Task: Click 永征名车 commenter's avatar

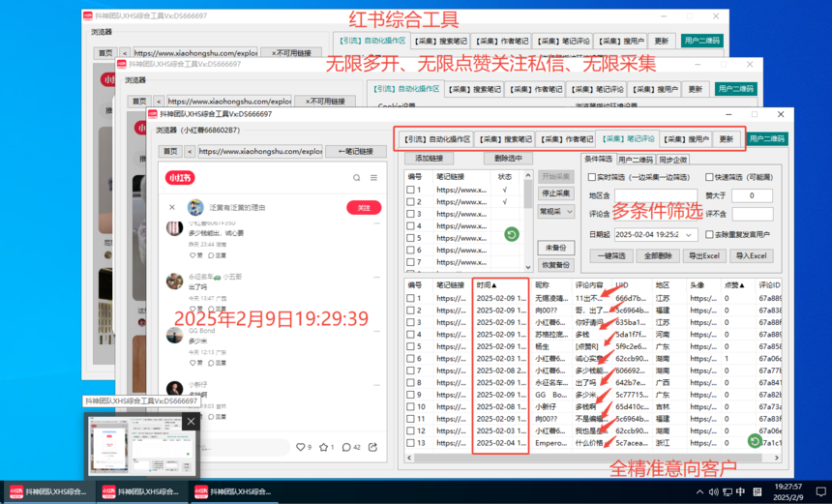Action: click(174, 282)
